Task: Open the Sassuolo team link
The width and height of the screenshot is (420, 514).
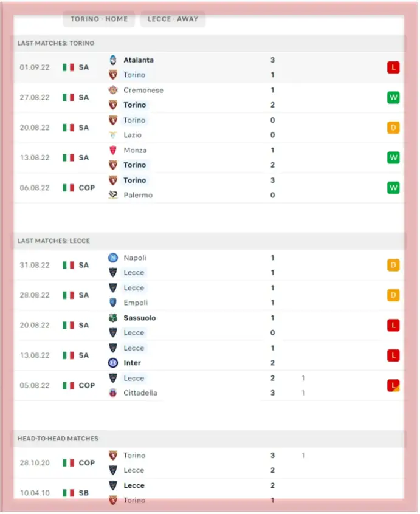Action: tap(139, 318)
